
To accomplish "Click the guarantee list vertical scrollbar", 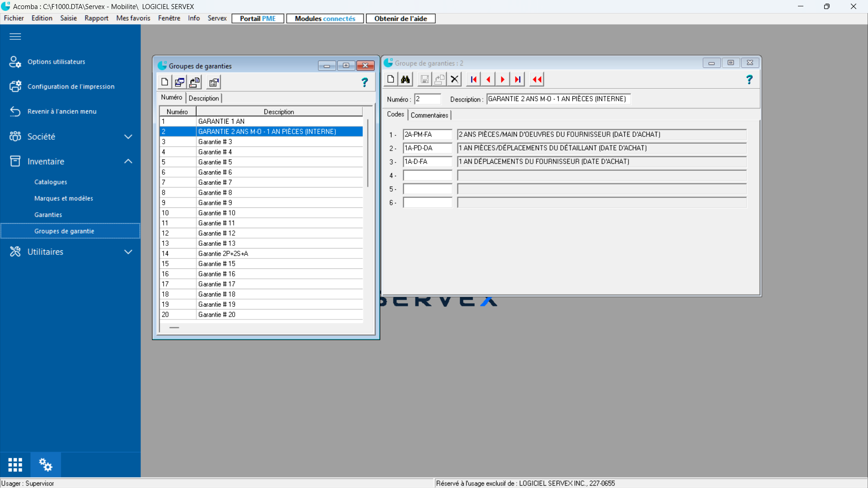I will click(368, 154).
